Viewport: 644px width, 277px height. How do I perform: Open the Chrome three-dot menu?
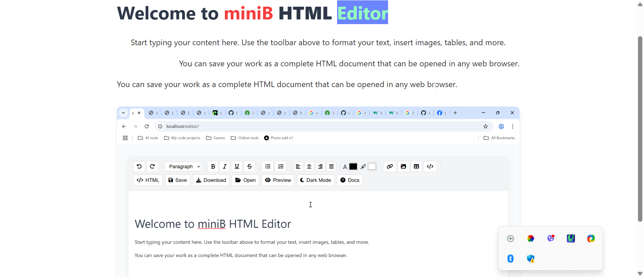point(513,126)
